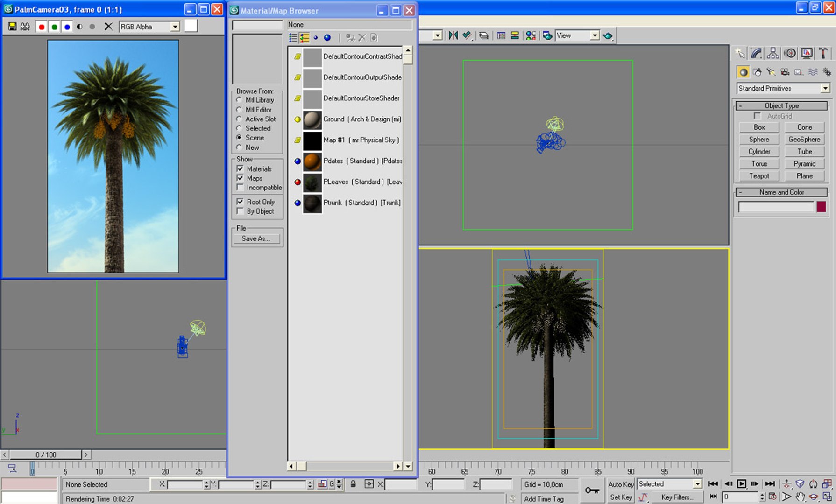The width and height of the screenshot is (836, 504).
Task: Click the Auto Key button
Action: point(621,484)
